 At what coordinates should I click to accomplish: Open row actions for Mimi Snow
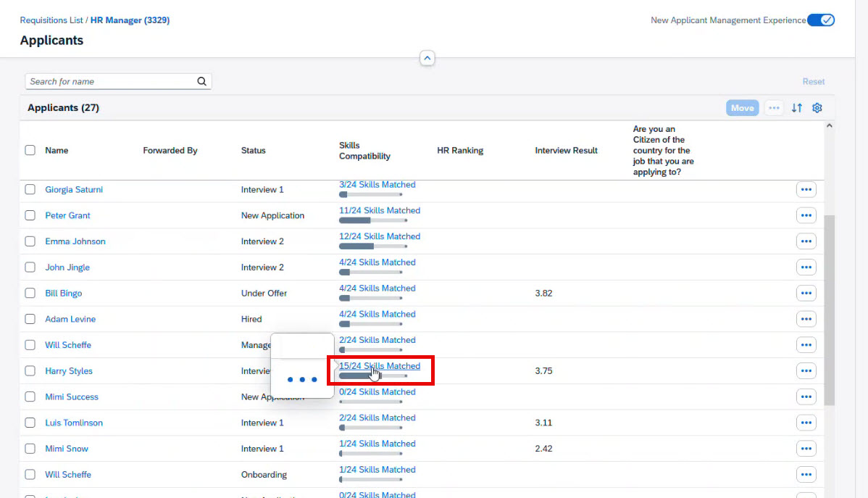tap(806, 449)
